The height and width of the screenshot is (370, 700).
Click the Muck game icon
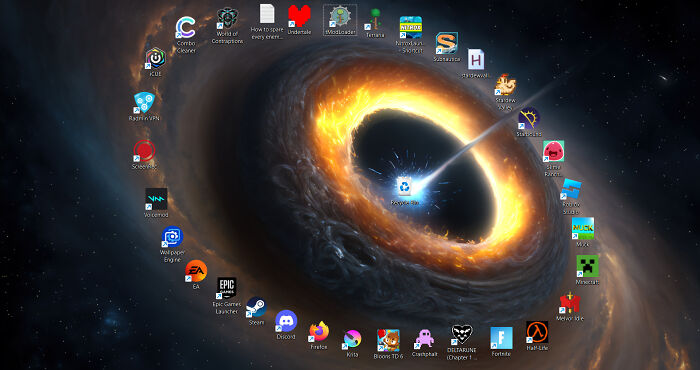click(x=583, y=228)
